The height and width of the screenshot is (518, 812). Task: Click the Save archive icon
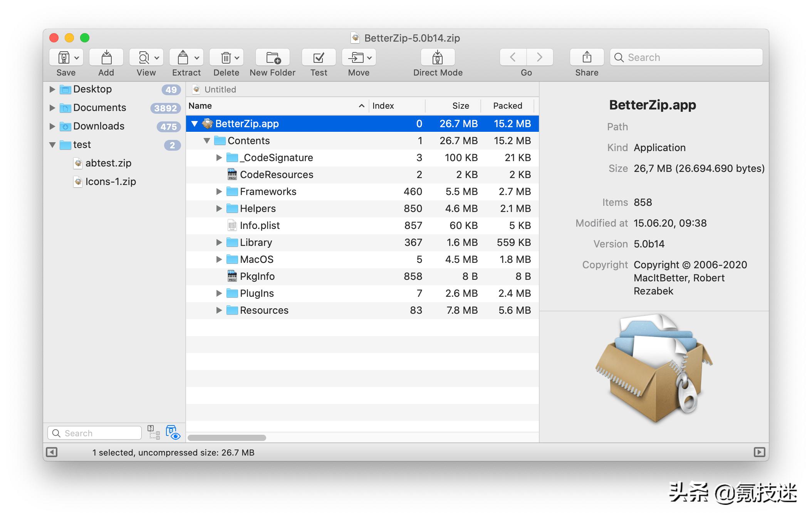(x=64, y=58)
